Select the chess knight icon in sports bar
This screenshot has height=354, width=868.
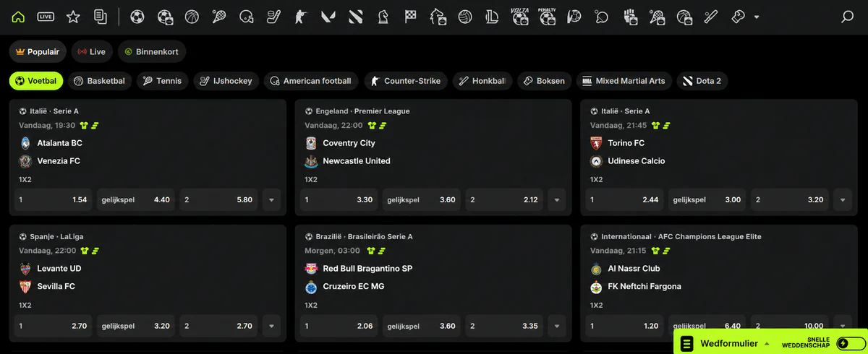(383, 17)
